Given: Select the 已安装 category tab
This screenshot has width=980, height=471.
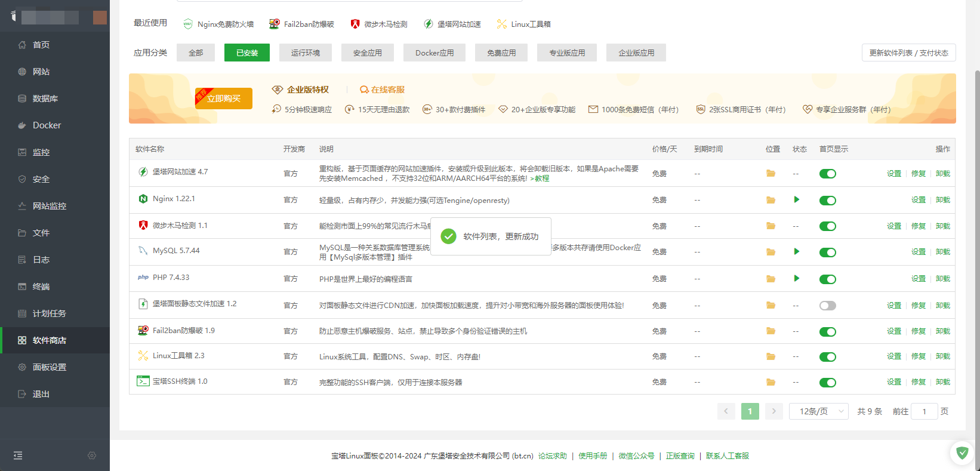Looking at the screenshot, I should click(247, 53).
